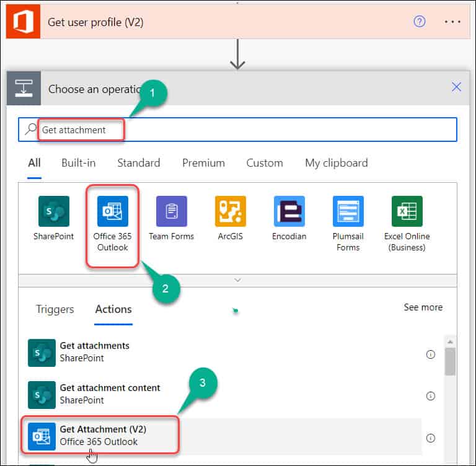Image resolution: width=476 pixels, height=466 pixels.
Task: Click into the Get attachment search field
Action: 237,130
